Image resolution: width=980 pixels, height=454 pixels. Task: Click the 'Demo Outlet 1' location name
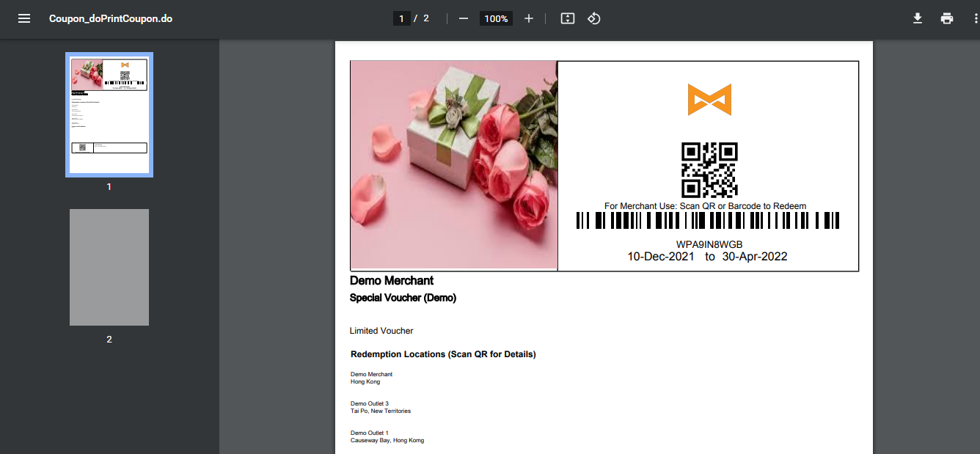(x=370, y=433)
